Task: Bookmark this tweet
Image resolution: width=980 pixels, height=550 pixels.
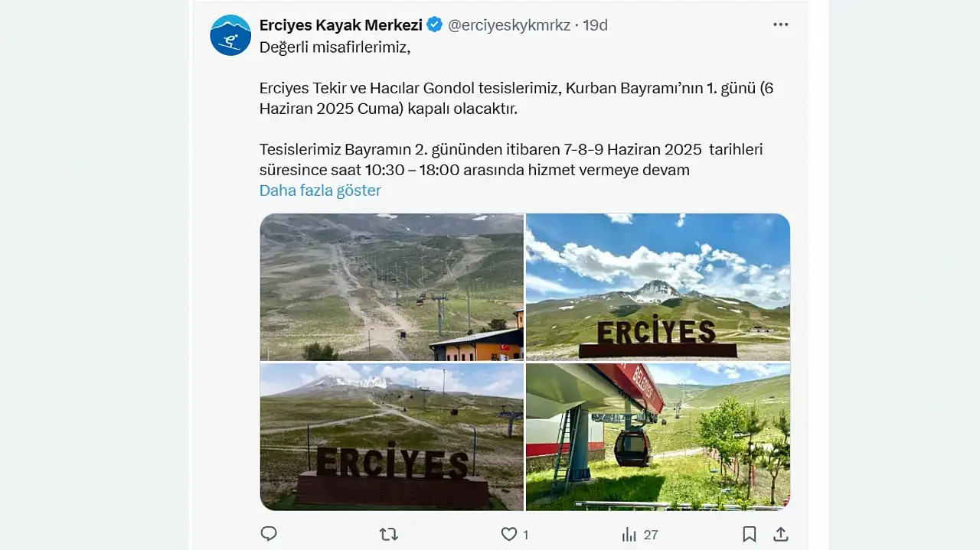Action: click(x=750, y=534)
